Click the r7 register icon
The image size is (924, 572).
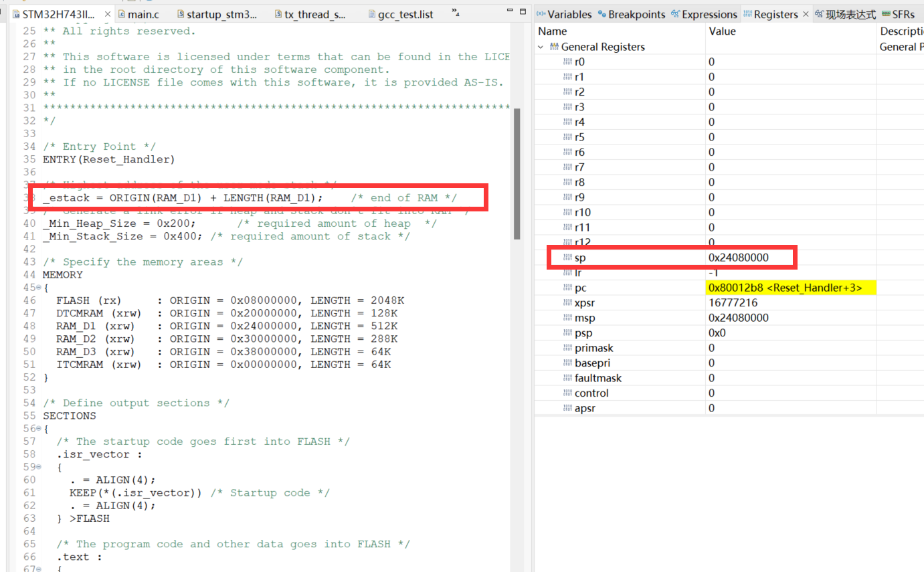tap(567, 167)
